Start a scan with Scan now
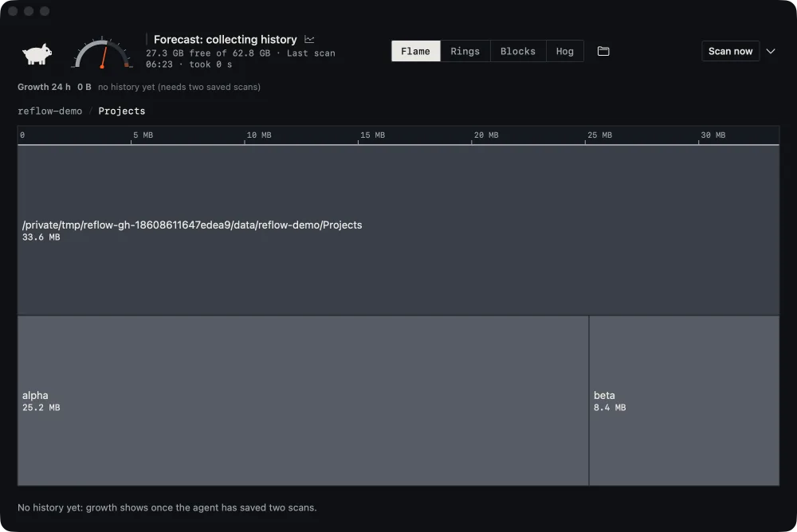 pyautogui.click(x=730, y=51)
